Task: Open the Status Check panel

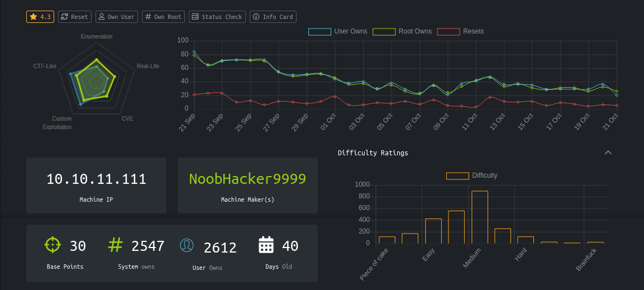Action: coord(217,17)
